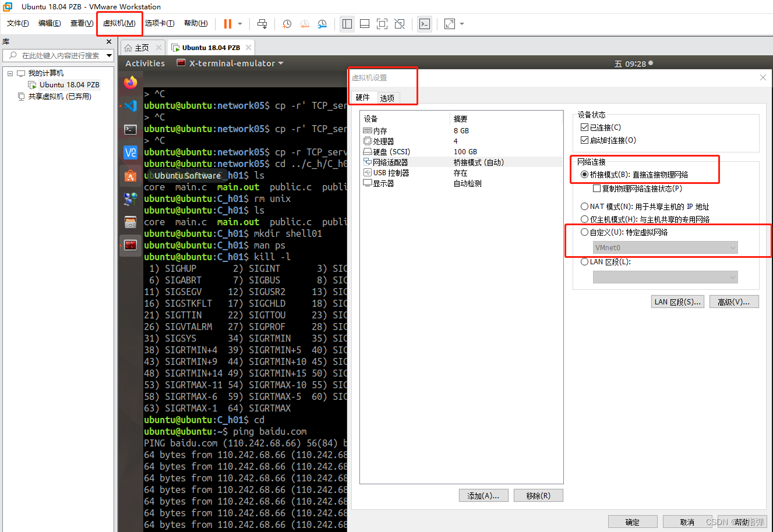Open stretch display dropdown arrow
The image size is (773, 532).
[x=462, y=24]
